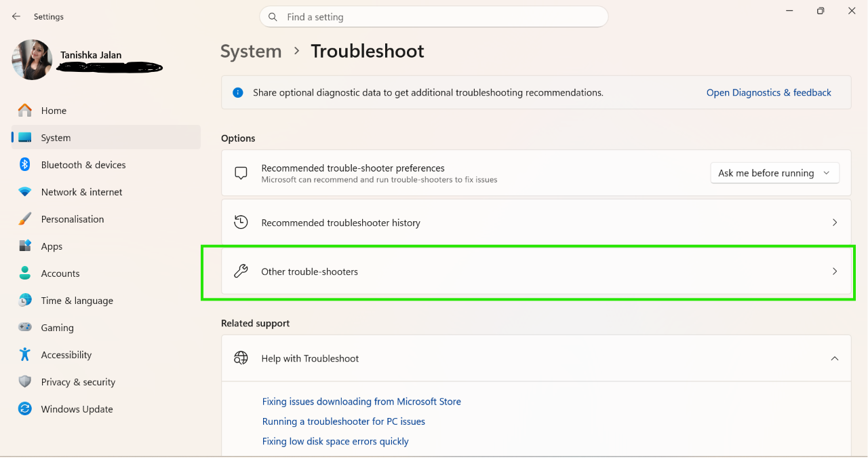This screenshot has width=868, height=458.
Task: Open Gaming settings page
Action: point(106,328)
